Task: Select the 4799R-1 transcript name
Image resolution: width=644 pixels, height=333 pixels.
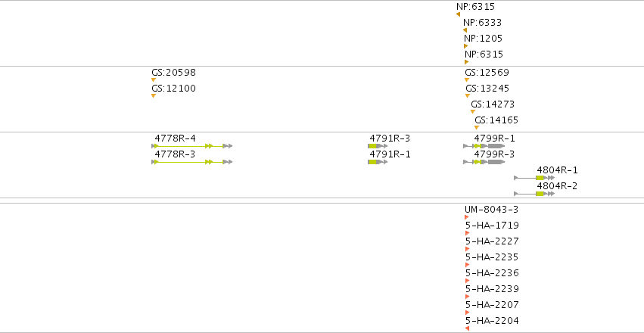Action: [494, 138]
